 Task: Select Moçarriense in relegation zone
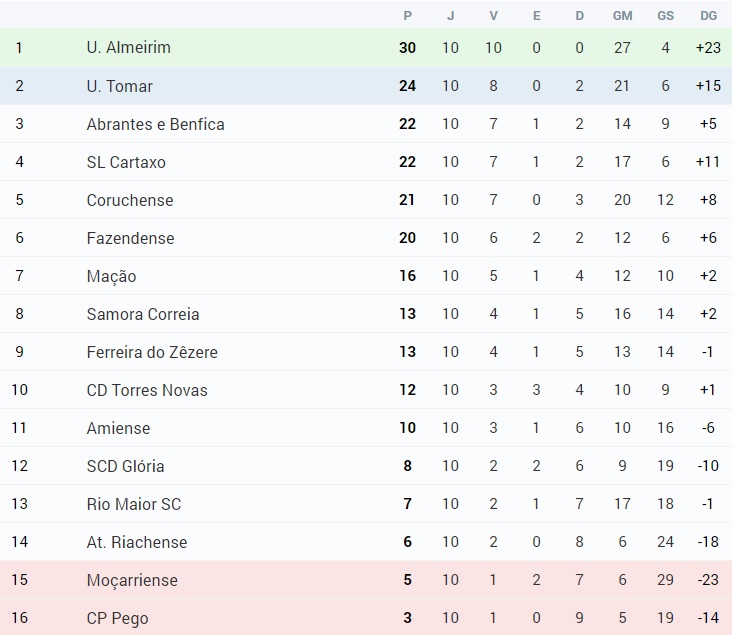[x=132, y=580]
